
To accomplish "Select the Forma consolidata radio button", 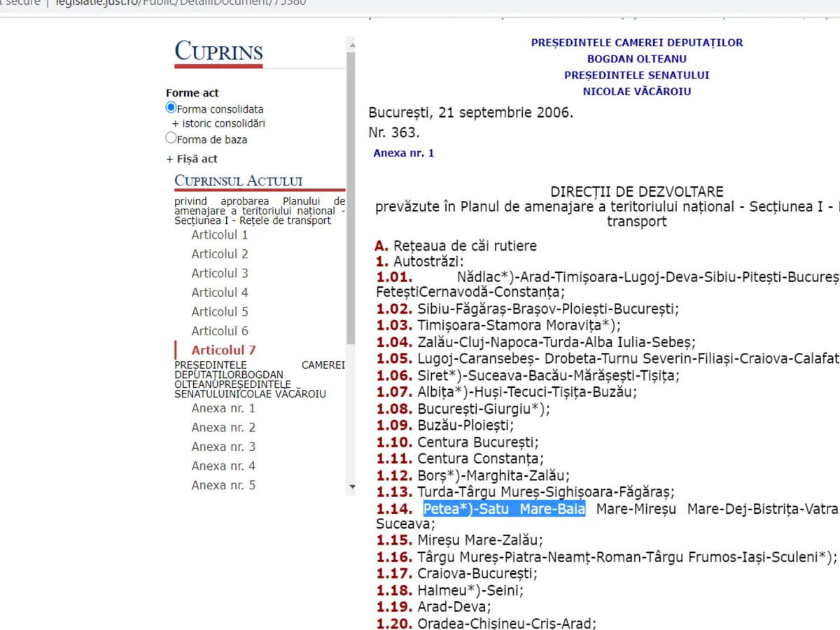I will (171, 108).
